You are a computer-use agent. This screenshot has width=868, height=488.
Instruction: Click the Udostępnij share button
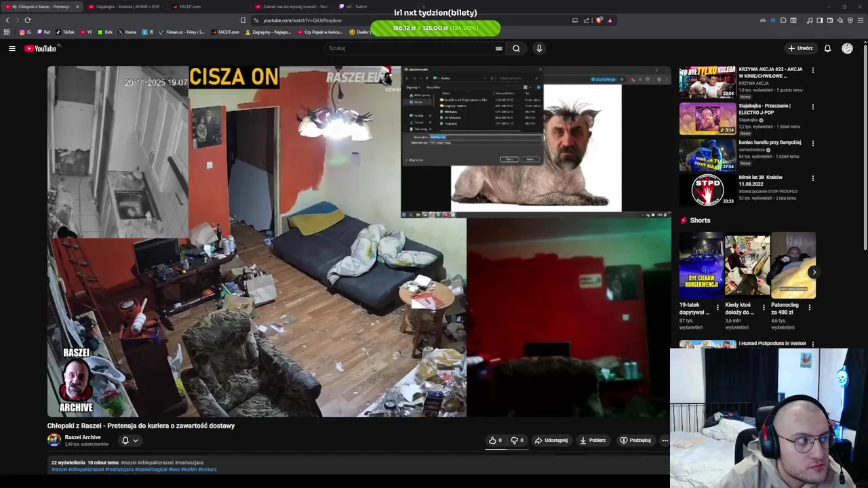551,440
